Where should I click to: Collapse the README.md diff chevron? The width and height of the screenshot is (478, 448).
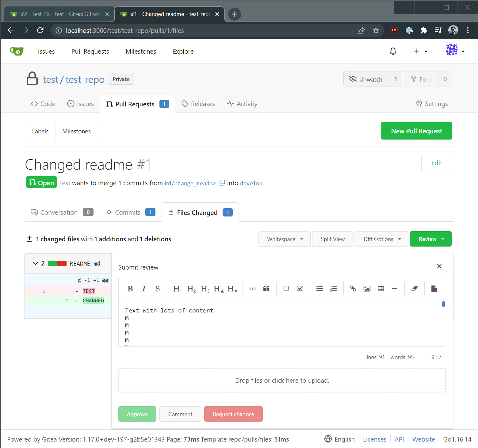coord(35,263)
